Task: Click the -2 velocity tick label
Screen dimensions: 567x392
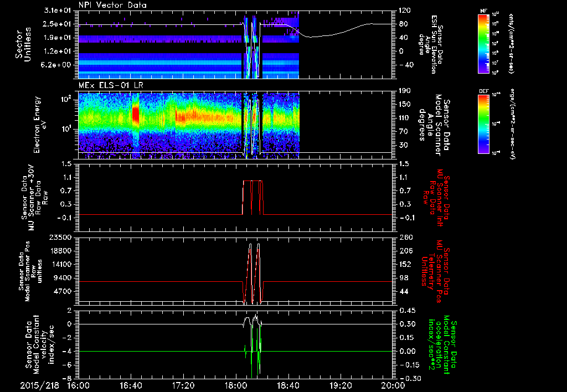Action: point(68,338)
